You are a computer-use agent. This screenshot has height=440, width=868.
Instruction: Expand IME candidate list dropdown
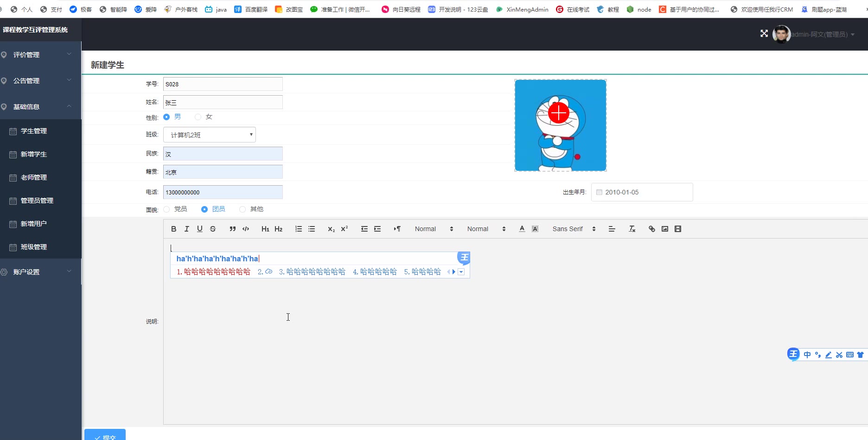tap(461, 272)
